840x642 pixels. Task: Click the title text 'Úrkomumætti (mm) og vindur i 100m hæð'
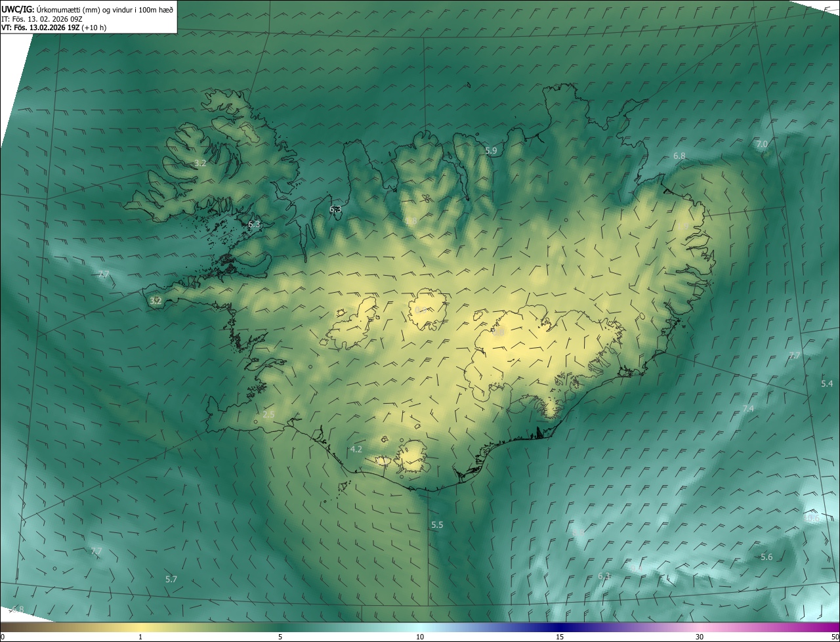(104, 9)
